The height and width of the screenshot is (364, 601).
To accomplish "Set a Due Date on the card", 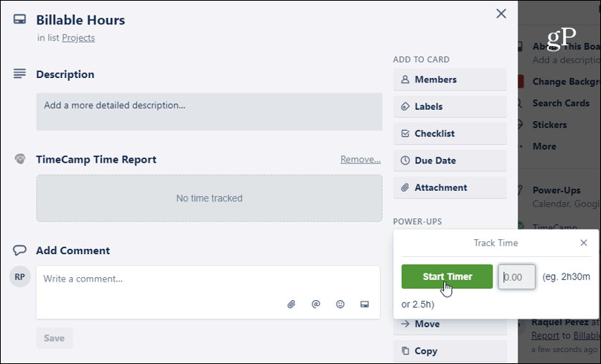I will 450,160.
